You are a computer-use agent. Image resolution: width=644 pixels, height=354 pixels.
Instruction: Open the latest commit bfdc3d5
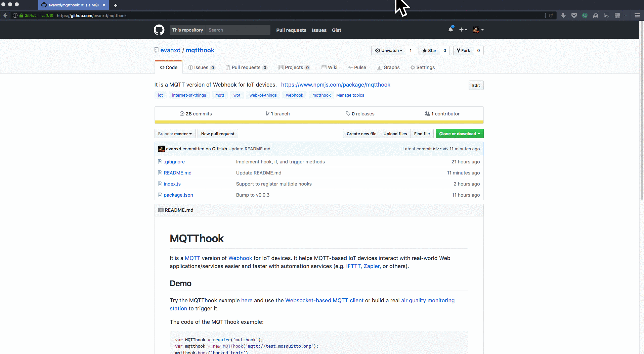(440, 149)
